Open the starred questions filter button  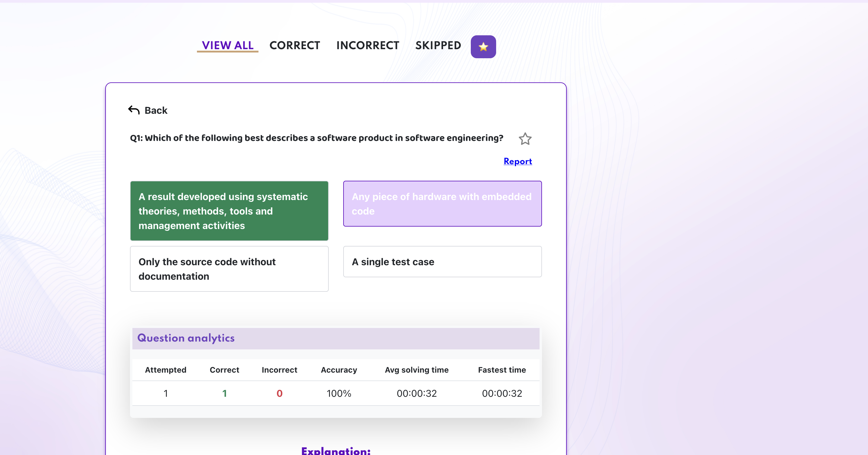[483, 46]
